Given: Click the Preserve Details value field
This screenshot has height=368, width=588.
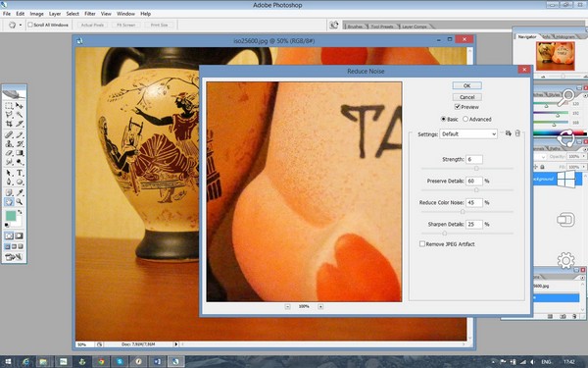Looking at the screenshot, I should tap(474, 181).
